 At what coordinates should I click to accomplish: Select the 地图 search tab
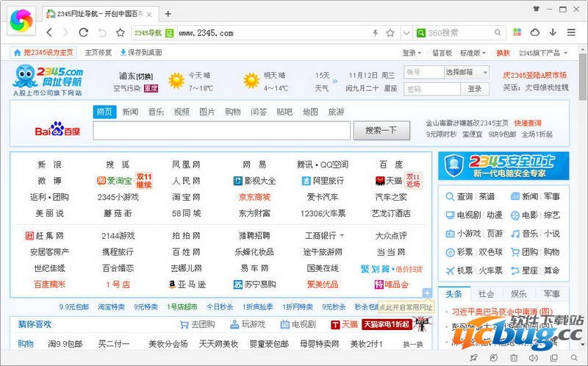[x=310, y=112]
